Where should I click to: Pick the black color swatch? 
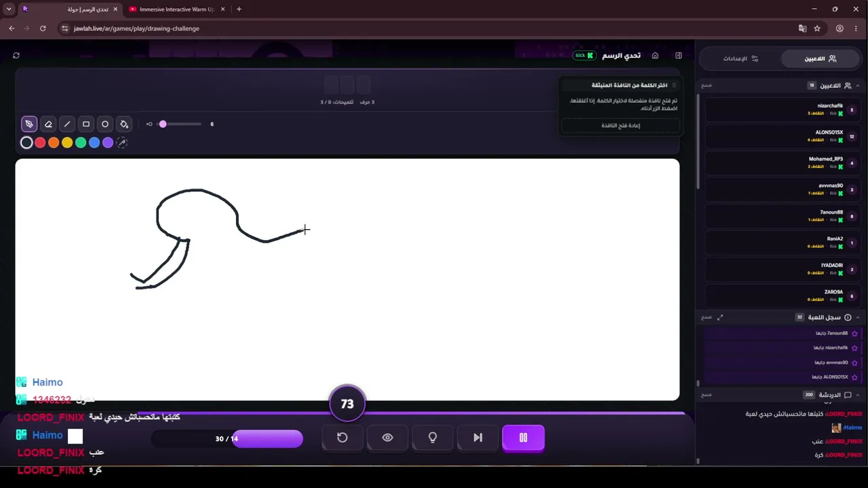[26, 142]
